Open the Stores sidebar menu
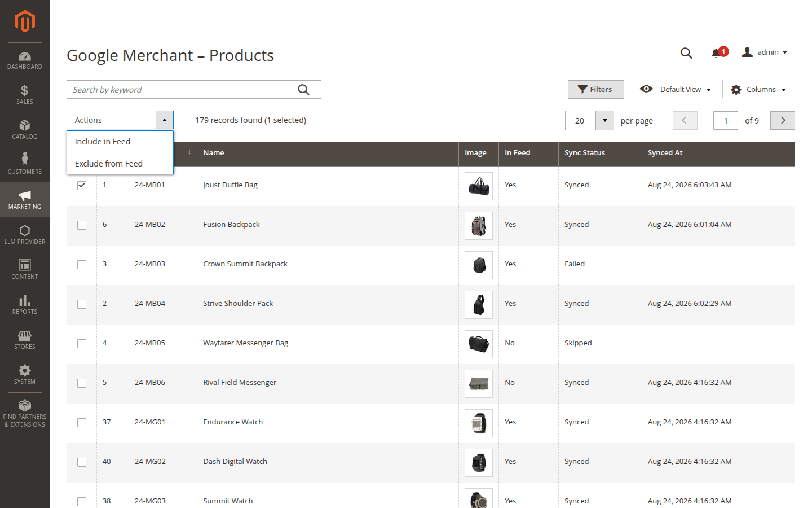812x508 pixels. 25,340
